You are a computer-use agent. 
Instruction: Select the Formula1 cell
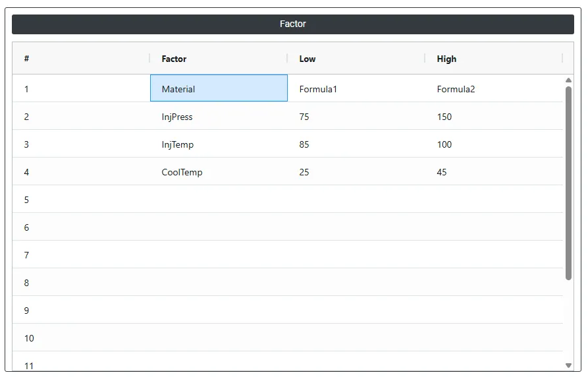click(356, 88)
